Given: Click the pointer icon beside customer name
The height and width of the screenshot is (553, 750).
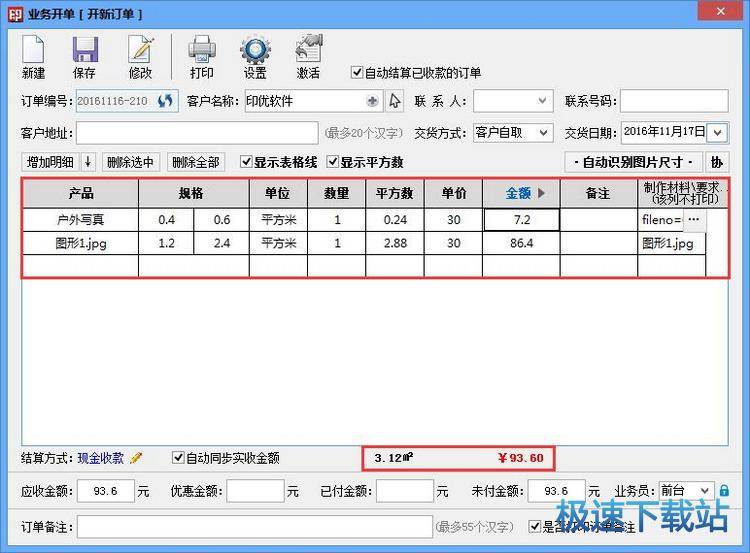Looking at the screenshot, I should coord(395,101).
